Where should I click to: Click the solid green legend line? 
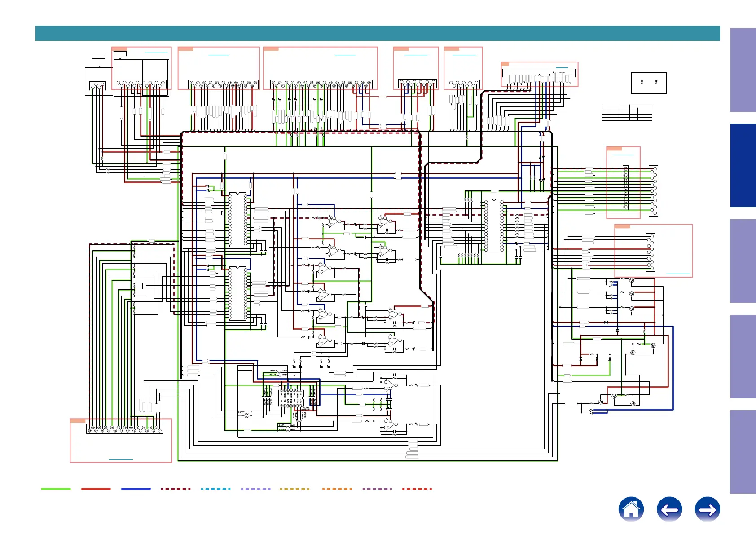pyautogui.click(x=56, y=489)
